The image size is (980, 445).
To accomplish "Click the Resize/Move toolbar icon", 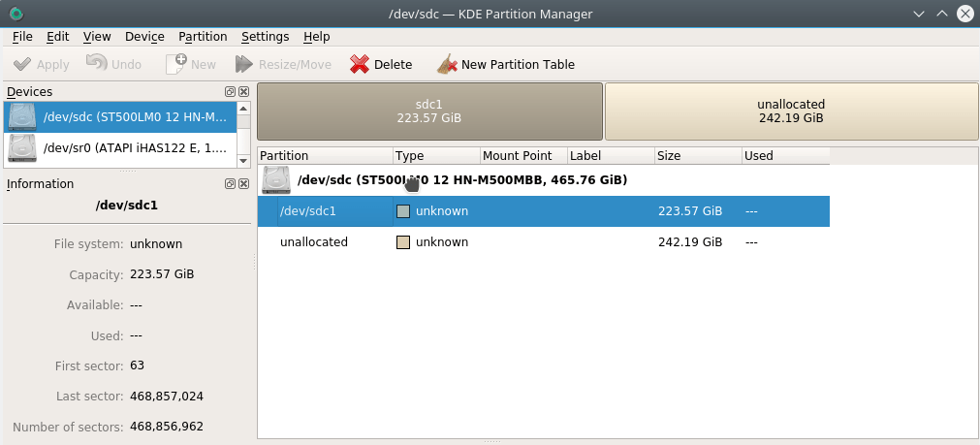I will click(x=243, y=64).
